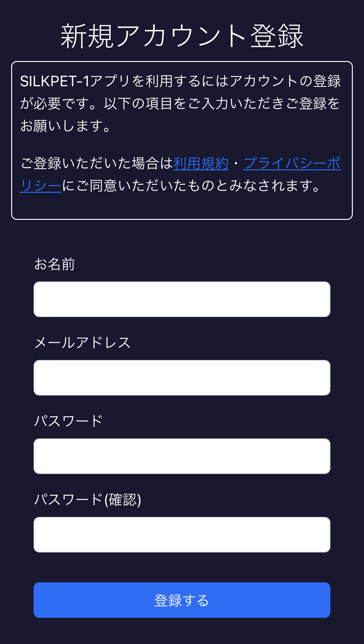Click the 登録する submit button
Screen dimensions: 364x644
point(182,600)
